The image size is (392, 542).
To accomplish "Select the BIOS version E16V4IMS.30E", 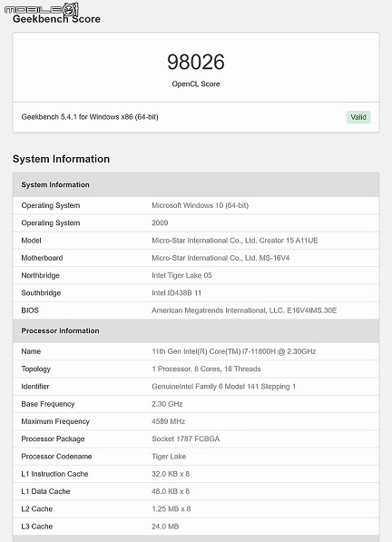I will point(244,310).
